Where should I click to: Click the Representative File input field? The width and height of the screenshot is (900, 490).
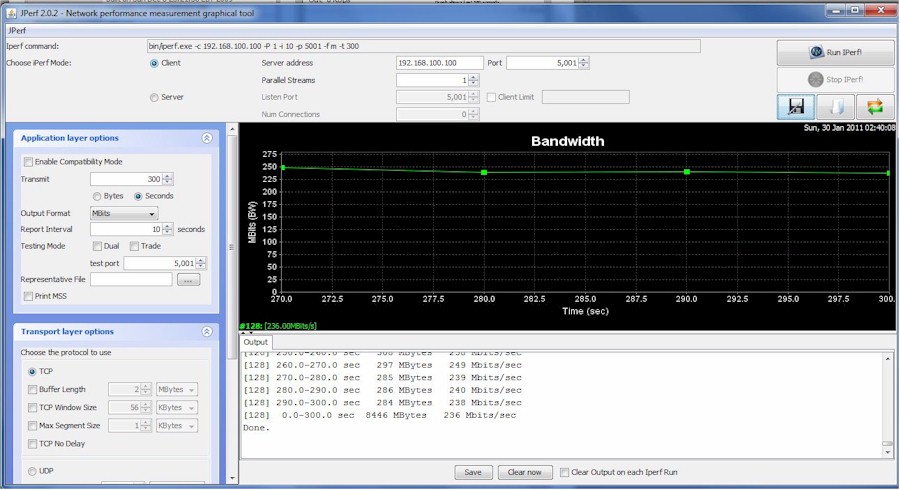(131, 279)
